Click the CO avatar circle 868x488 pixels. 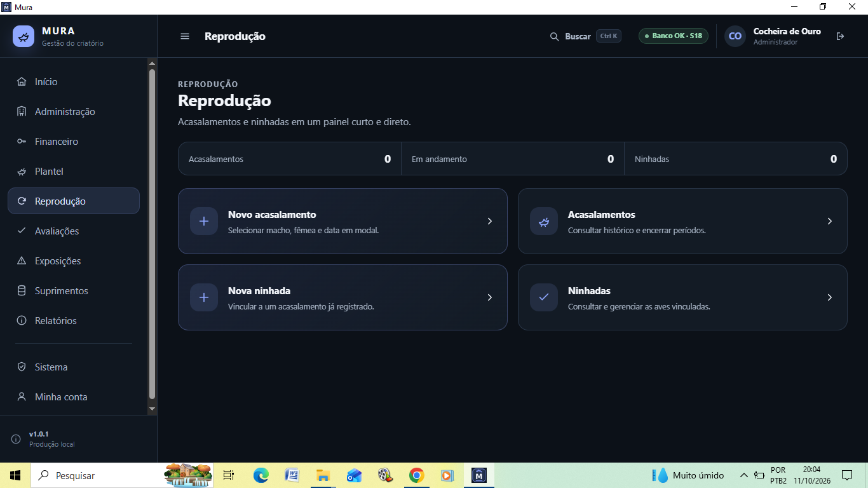pos(735,36)
